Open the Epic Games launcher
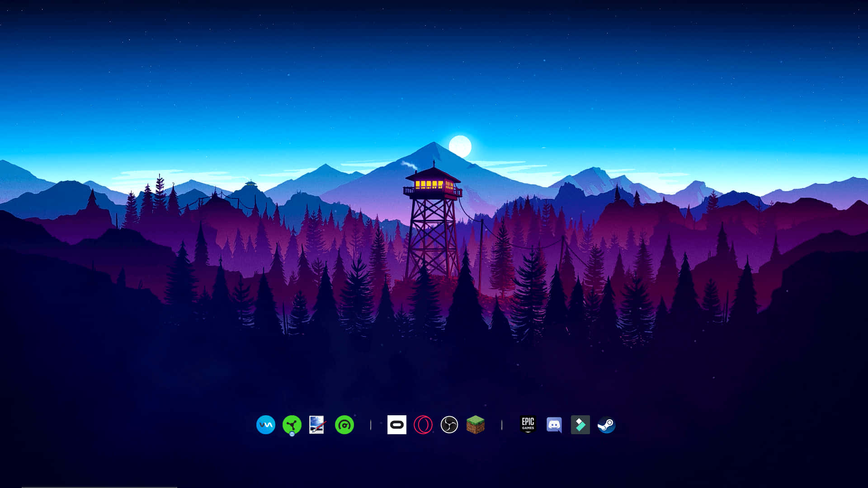868x488 pixels. (528, 425)
